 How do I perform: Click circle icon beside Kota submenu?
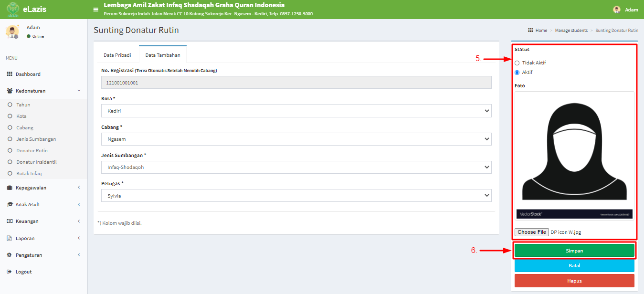[x=10, y=116]
